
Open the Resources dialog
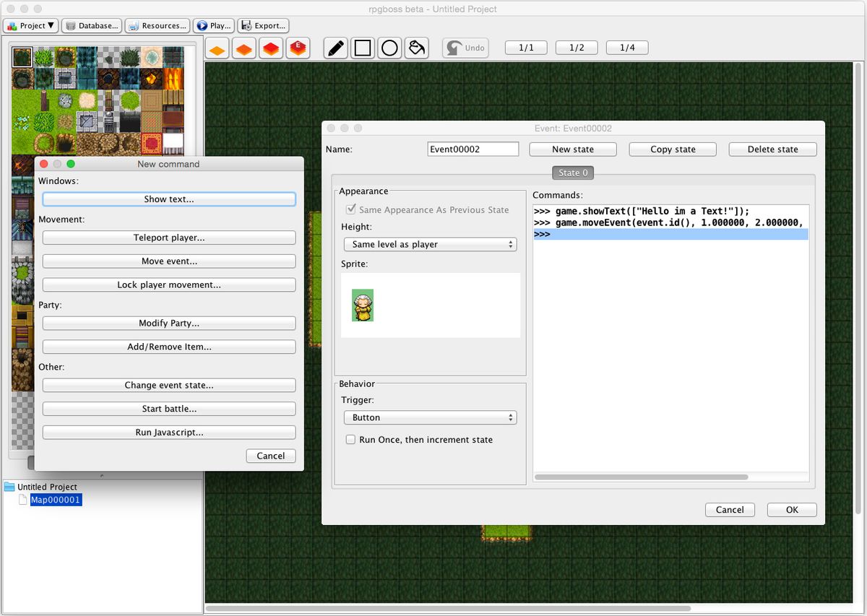pos(157,25)
